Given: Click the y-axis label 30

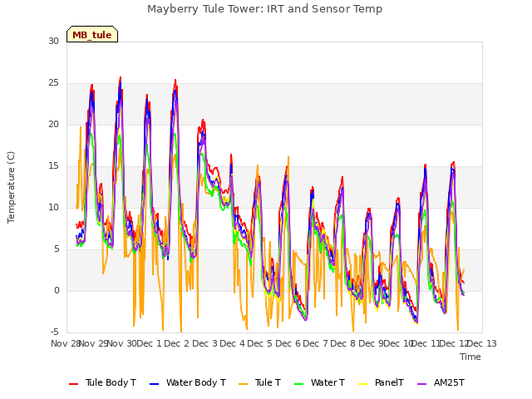Looking at the screenshot, I should [x=53, y=41].
